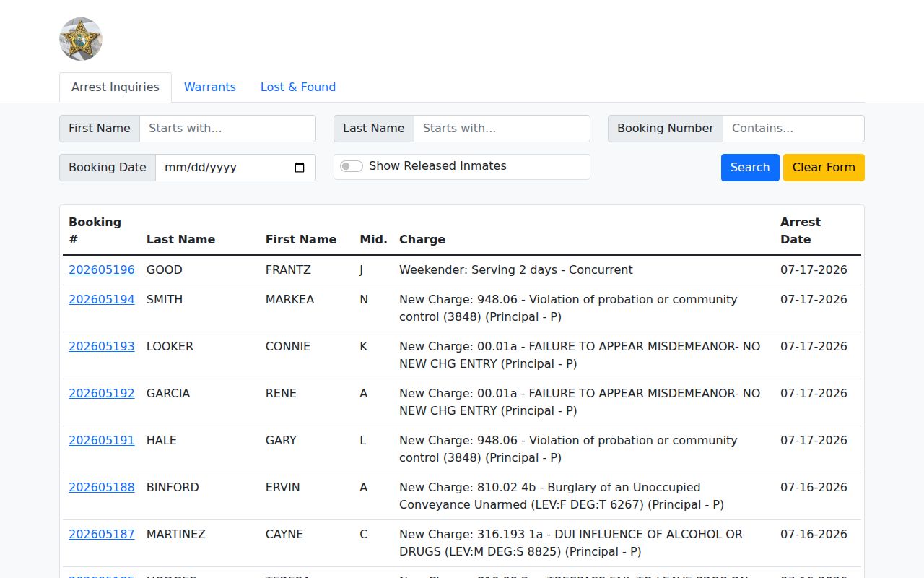Click the Burglary of an Unoccupied Conveyance charge
This screenshot has width=924, height=578.
click(562, 496)
